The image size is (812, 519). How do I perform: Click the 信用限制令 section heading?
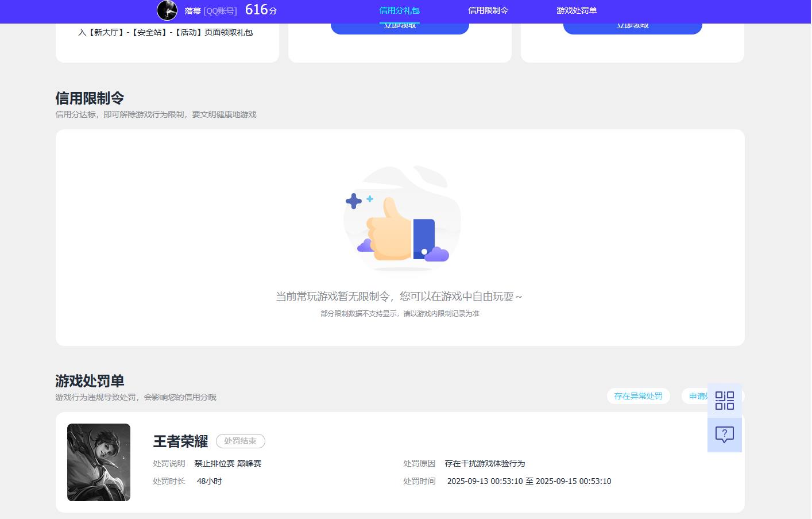(x=90, y=98)
